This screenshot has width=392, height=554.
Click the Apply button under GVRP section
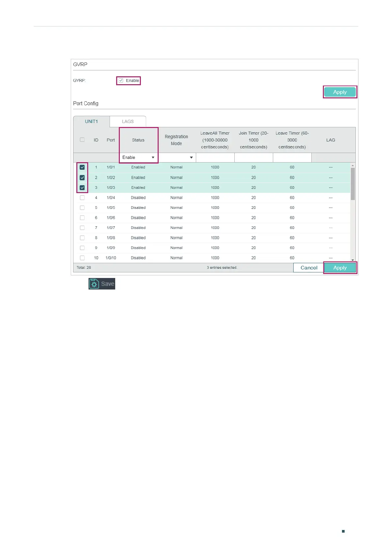[340, 92]
